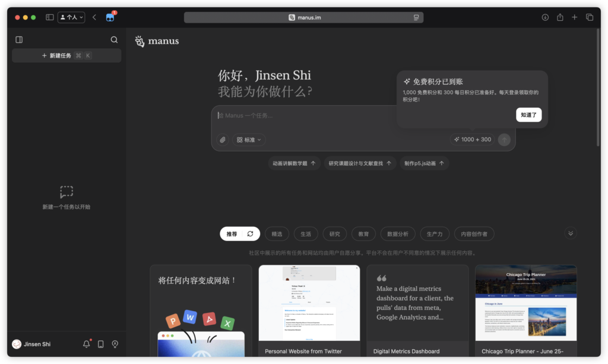Open the 标准 mode dropdown
Viewport: 608px width, 364px height.
pos(249,140)
